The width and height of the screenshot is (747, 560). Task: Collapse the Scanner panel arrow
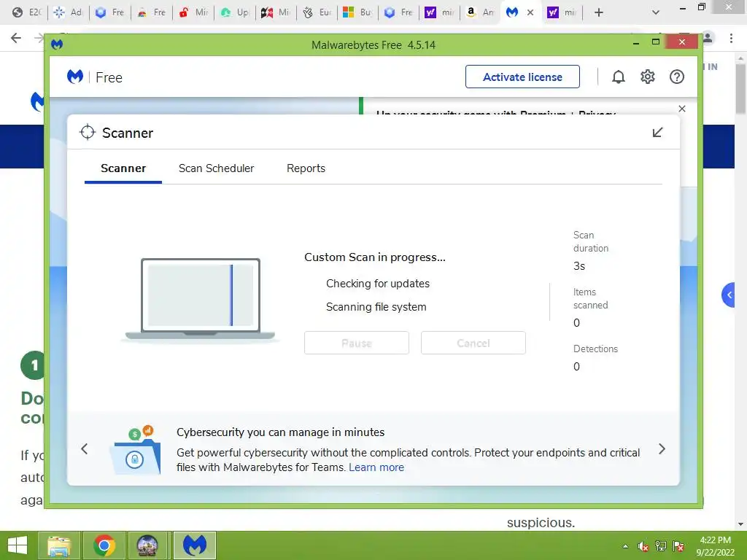point(657,133)
